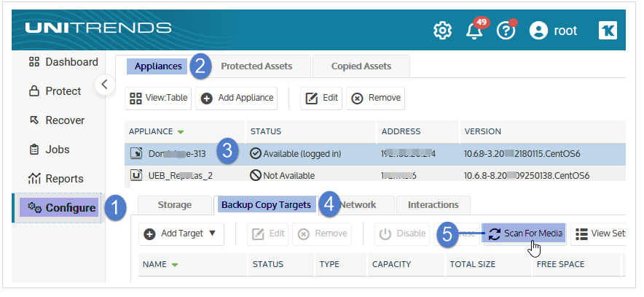Click the Jobs clipboard icon
This screenshot has width=644, height=297.
(34, 150)
